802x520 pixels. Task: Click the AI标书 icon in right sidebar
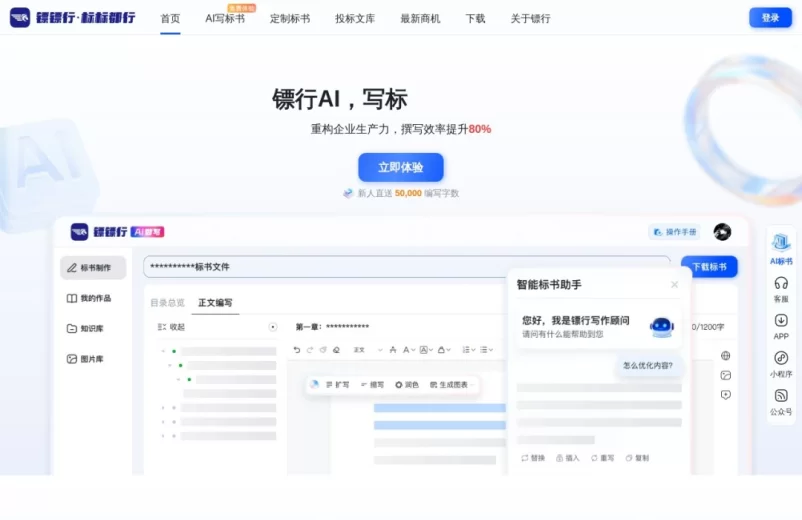click(781, 248)
